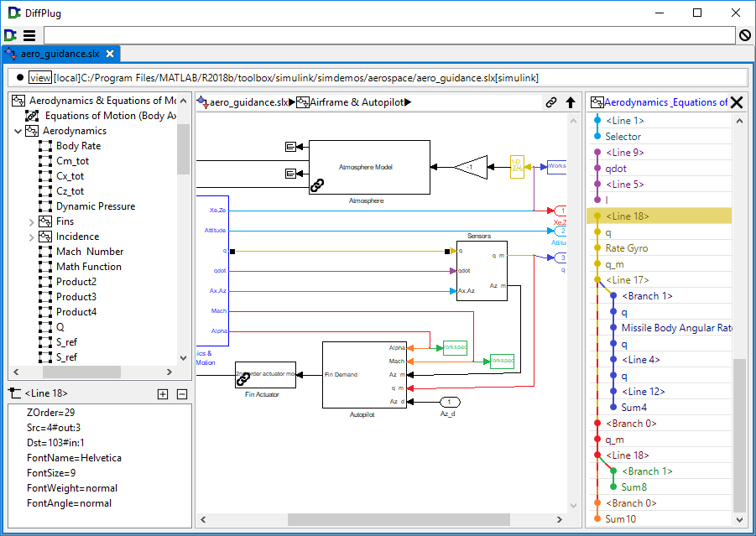The width and height of the screenshot is (756, 536).
Task: Collapse the Aerodynamics tree node
Action: coord(18,131)
